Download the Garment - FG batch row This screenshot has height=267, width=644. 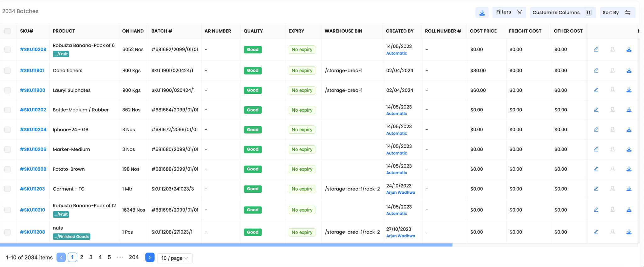[629, 189]
